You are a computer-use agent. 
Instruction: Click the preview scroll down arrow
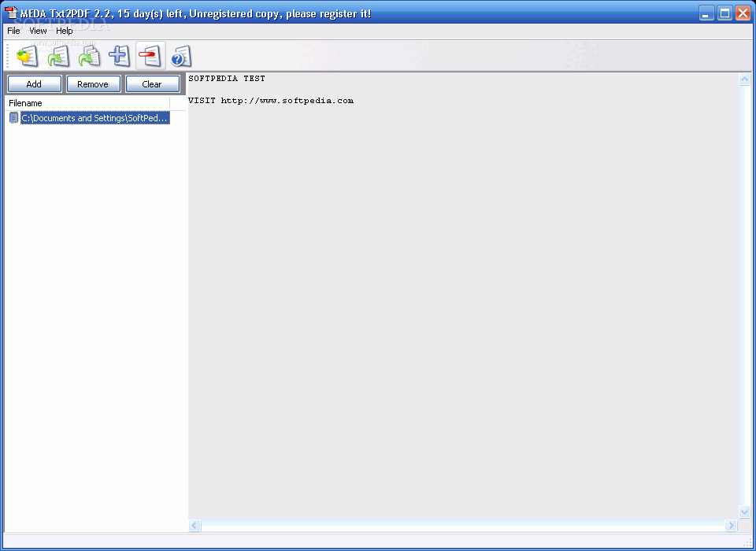pos(744,512)
